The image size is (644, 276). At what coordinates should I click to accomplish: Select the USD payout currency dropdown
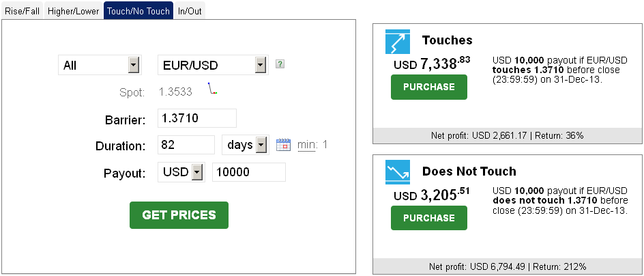[x=181, y=172]
